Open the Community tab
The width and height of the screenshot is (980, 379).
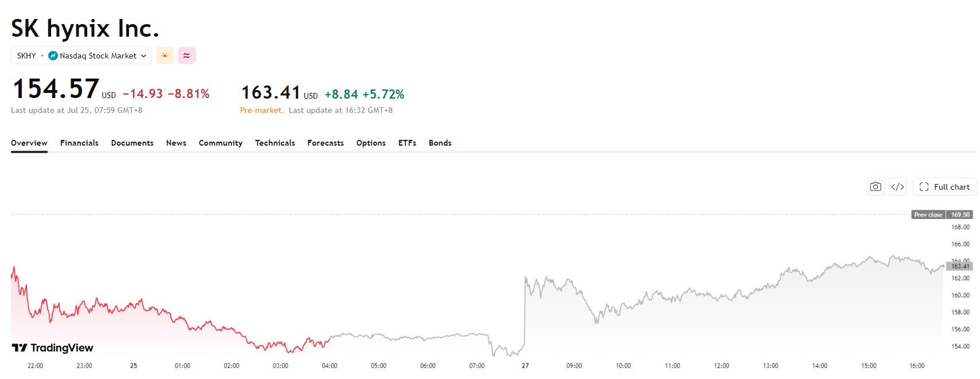pos(220,143)
